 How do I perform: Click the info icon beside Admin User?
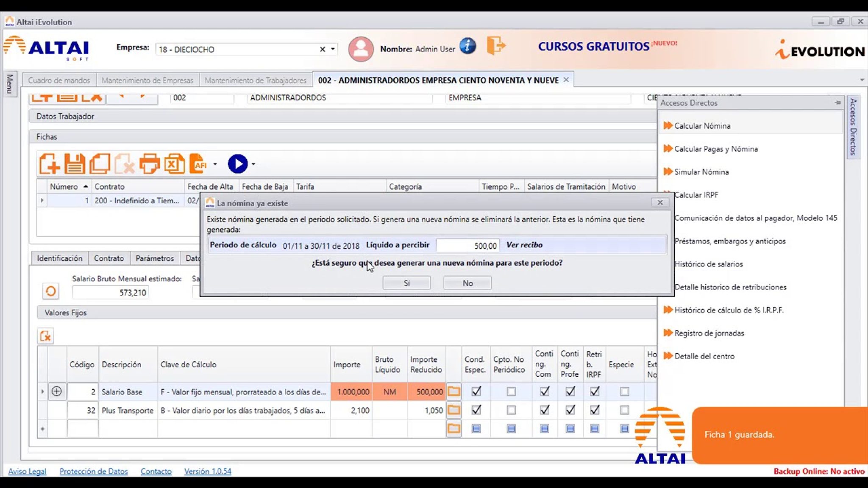click(467, 46)
